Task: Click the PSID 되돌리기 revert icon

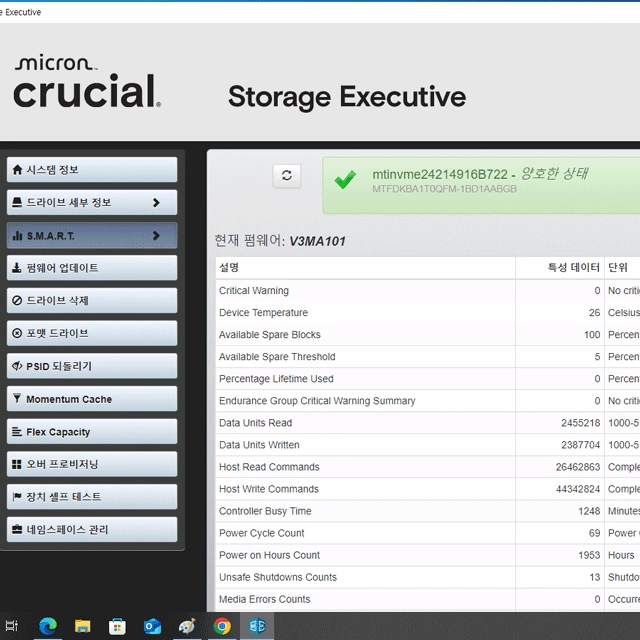Action: click(17, 366)
